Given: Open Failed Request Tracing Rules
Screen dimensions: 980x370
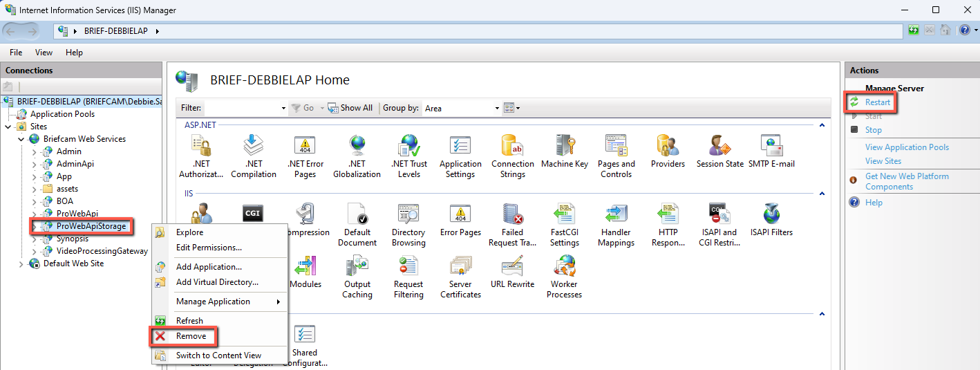Looking at the screenshot, I should tap(513, 225).
